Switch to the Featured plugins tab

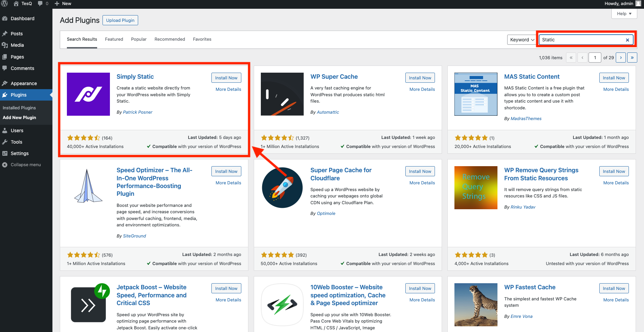coord(114,39)
